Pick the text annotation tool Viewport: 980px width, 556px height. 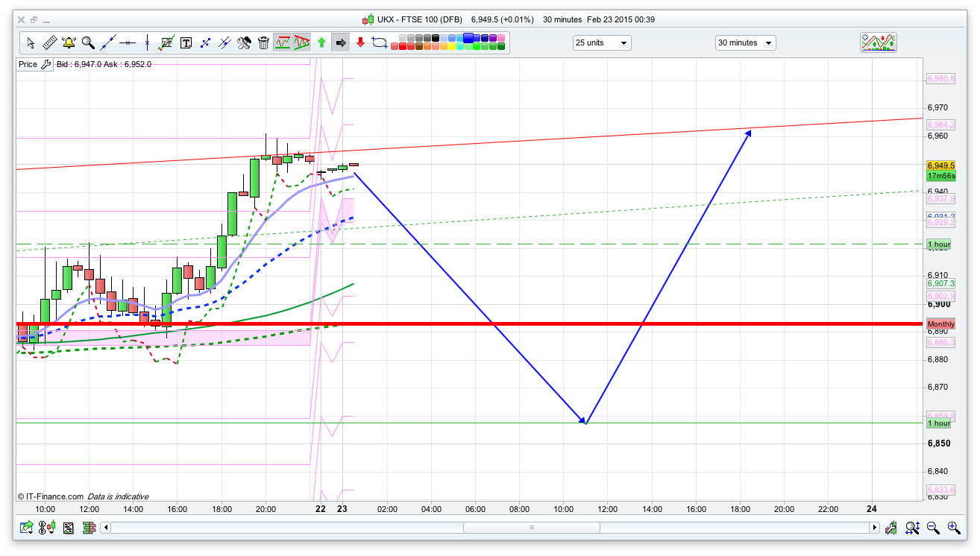click(x=186, y=42)
